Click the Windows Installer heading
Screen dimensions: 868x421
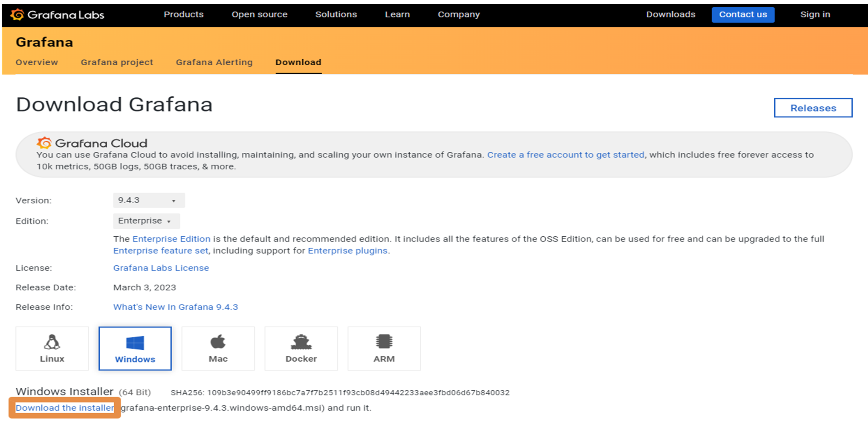[x=64, y=392]
